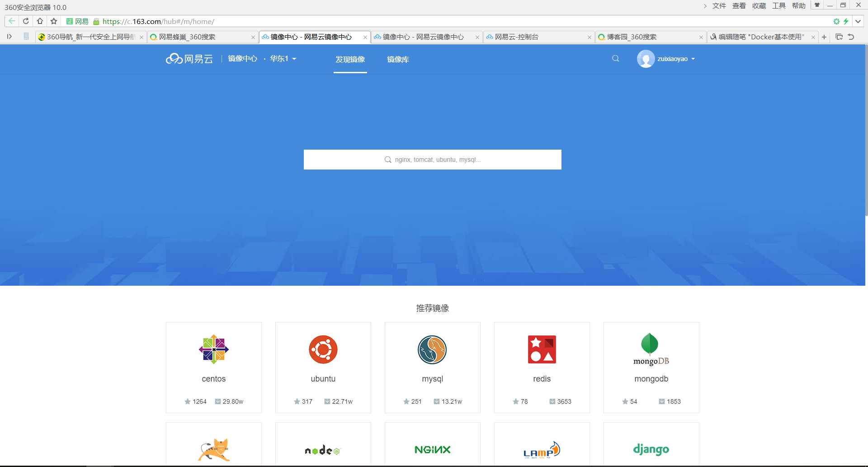Image resolution: width=868 pixels, height=467 pixels.
Task: Click the green recycle extension icon
Action: pyautogui.click(x=836, y=21)
